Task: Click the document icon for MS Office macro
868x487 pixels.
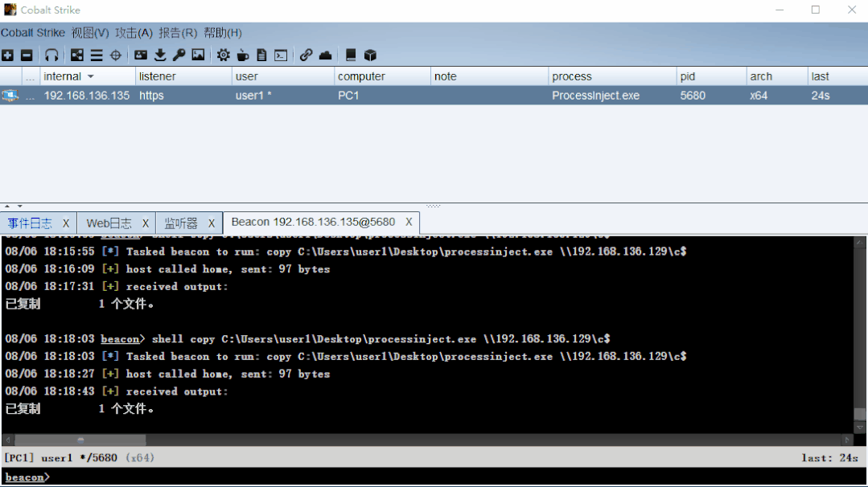Action: click(261, 55)
